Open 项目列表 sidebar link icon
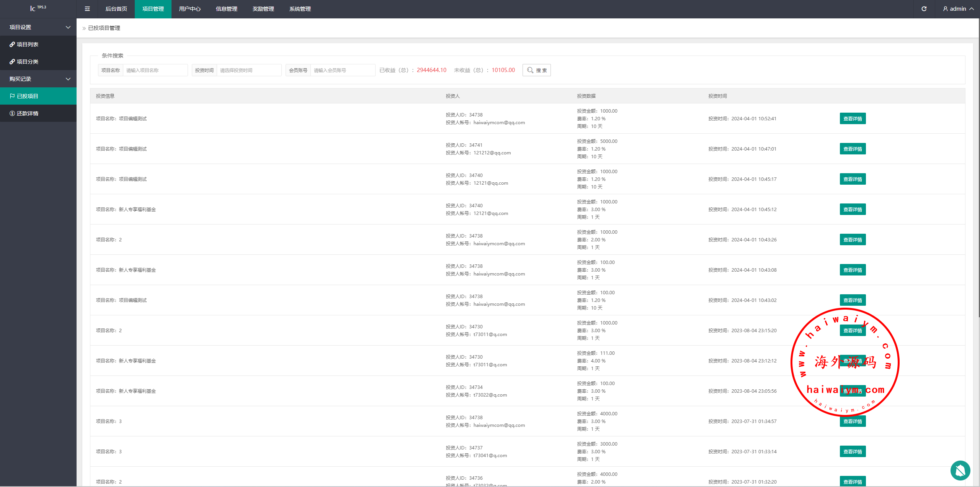980x487 pixels. 12,44
